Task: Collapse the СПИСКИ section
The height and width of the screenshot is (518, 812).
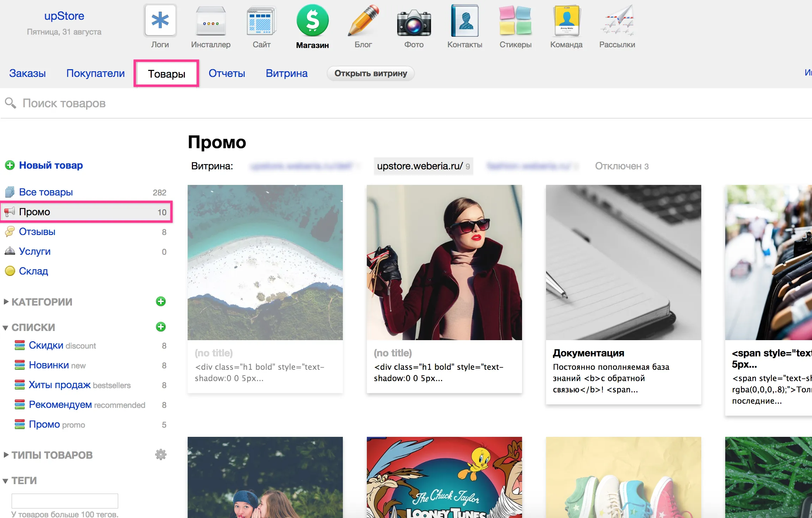Action: pos(5,328)
